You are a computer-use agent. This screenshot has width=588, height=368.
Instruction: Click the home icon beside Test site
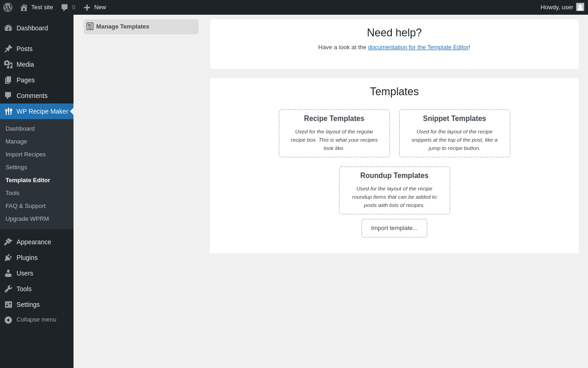(24, 7)
